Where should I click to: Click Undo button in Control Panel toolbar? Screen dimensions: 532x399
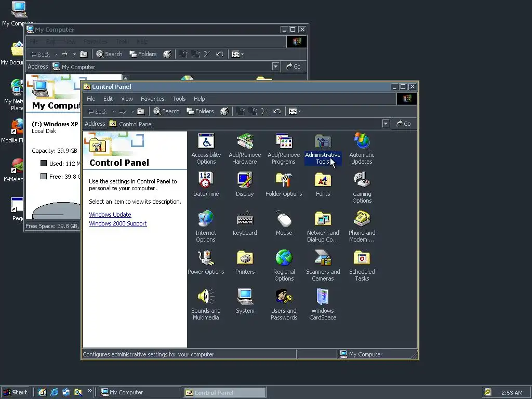point(277,111)
